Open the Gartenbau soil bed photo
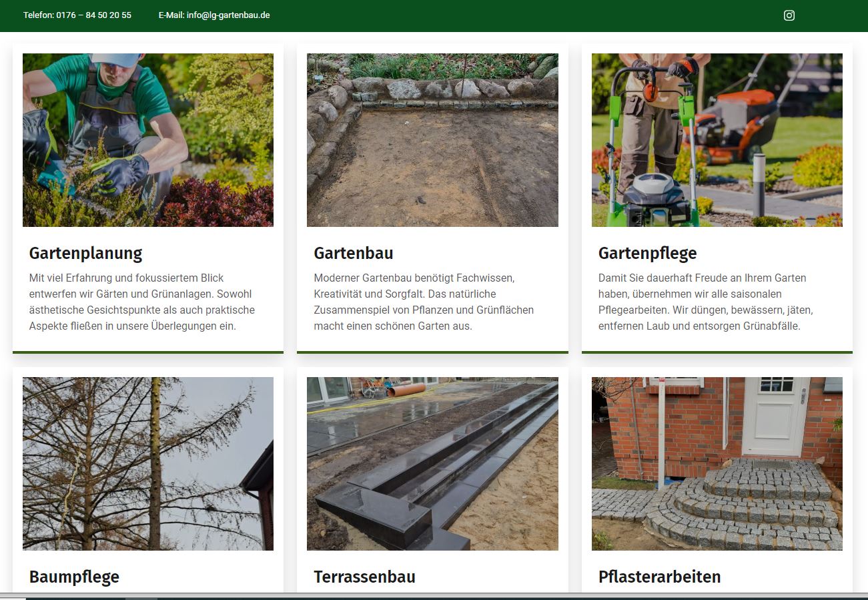 [432, 140]
